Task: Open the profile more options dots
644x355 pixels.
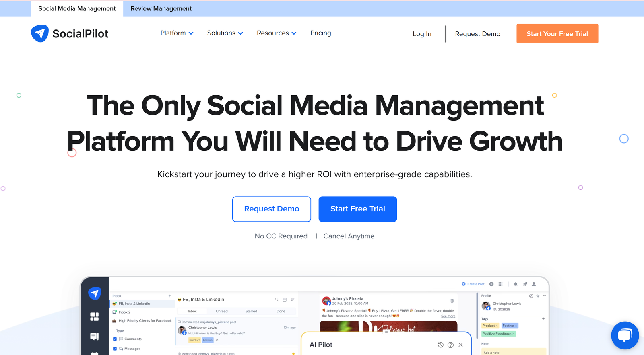Action: point(545,296)
